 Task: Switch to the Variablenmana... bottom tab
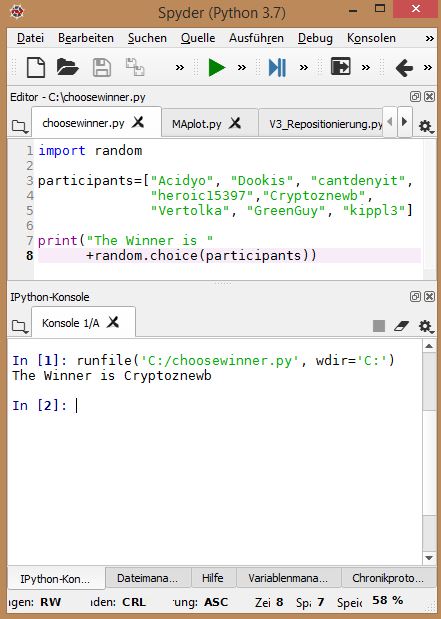point(288,578)
